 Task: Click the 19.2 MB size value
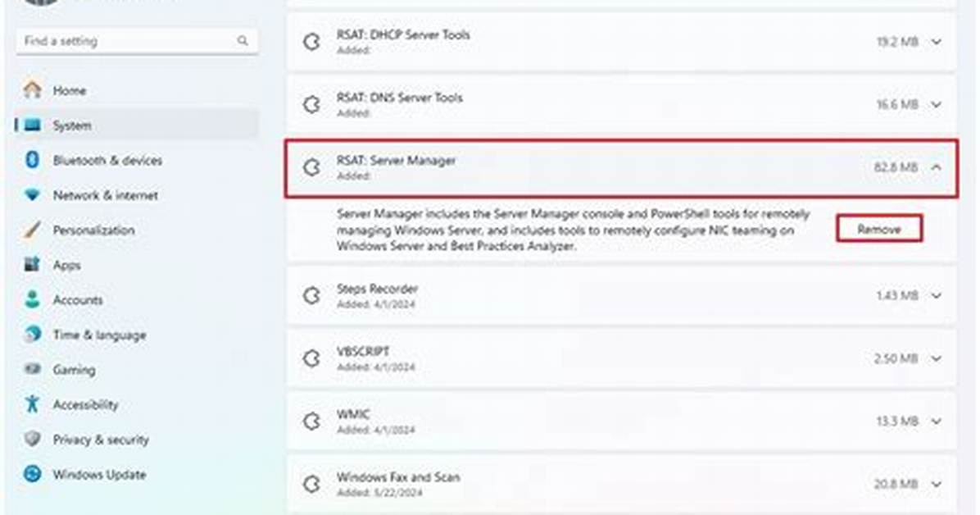(x=897, y=42)
